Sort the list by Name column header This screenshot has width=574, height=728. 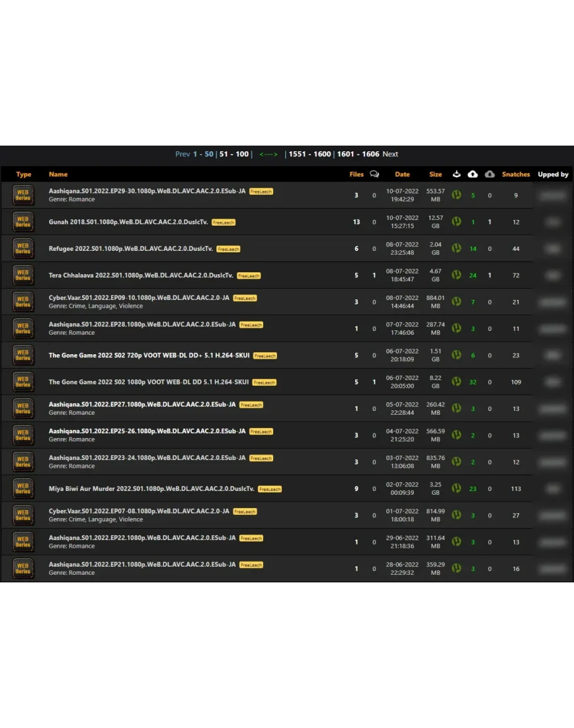58,175
